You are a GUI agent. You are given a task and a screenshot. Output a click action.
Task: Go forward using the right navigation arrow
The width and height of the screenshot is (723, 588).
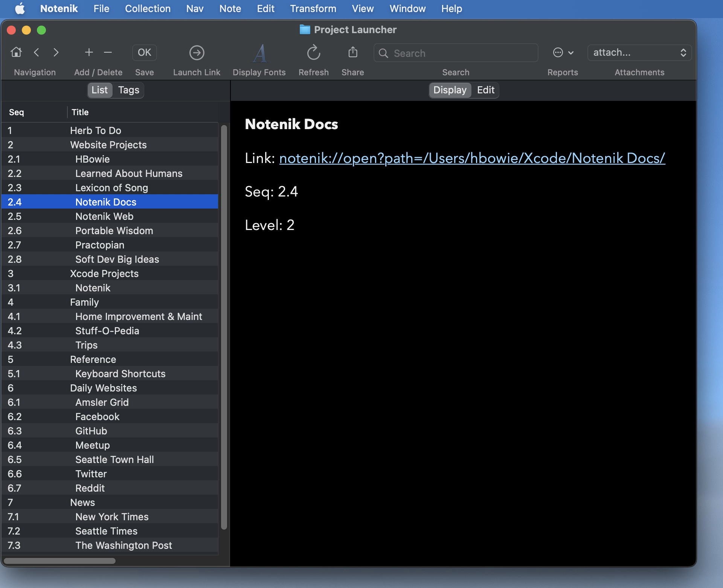pos(56,52)
